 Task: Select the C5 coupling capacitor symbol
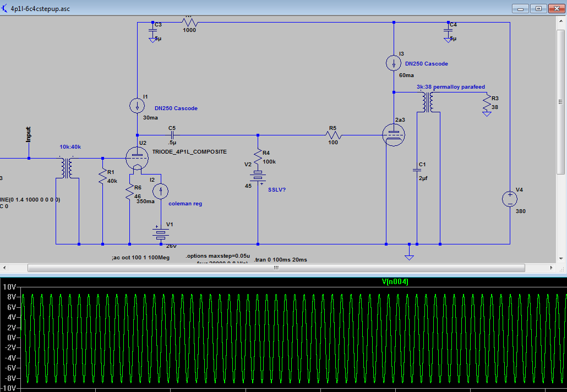[172, 135]
